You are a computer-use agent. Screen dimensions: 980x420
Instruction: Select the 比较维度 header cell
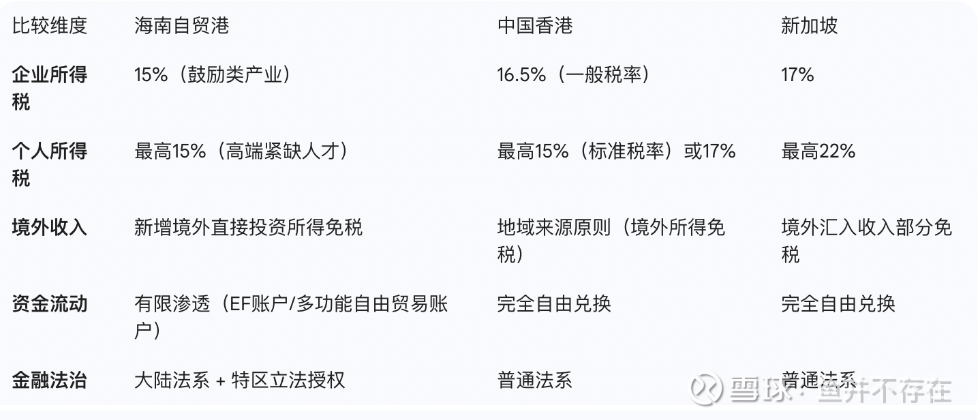click(x=50, y=26)
